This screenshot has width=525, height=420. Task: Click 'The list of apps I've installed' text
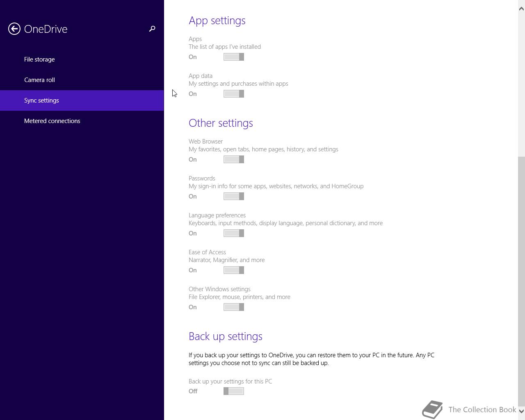225,47
